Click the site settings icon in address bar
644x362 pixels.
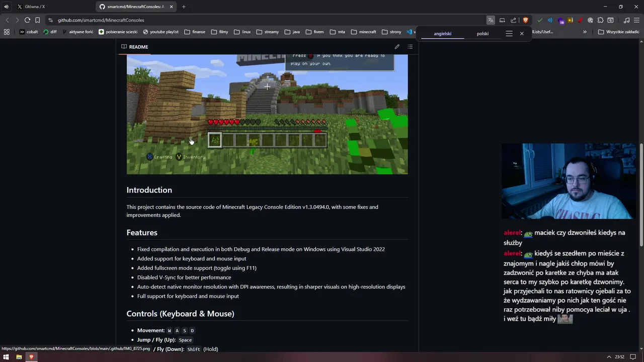50,20
